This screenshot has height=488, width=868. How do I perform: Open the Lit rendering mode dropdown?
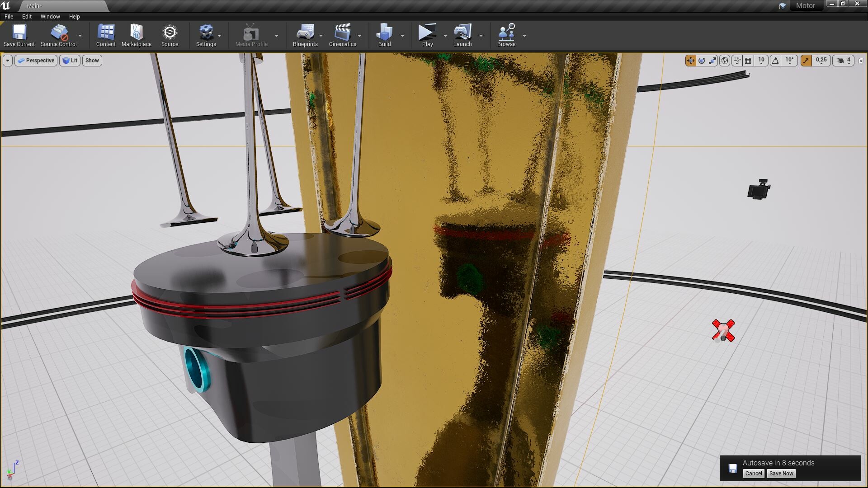[x=70, y=60]
